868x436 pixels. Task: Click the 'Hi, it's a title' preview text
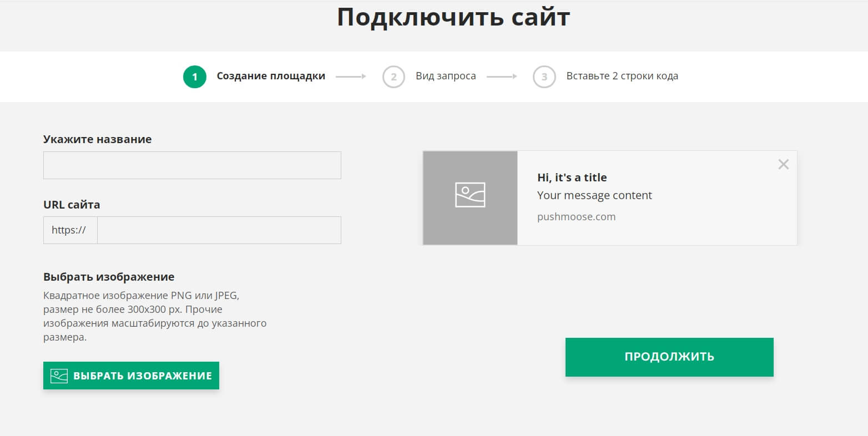(x=572, y=178)
